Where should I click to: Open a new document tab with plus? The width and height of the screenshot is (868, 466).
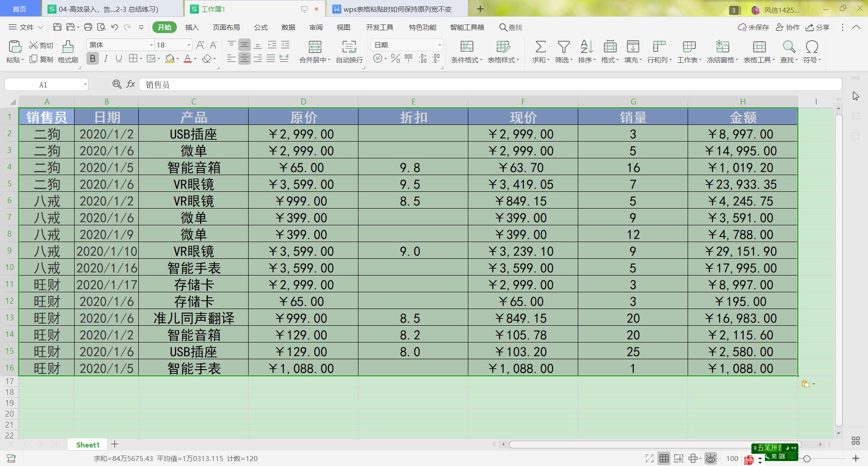[480, 9]
